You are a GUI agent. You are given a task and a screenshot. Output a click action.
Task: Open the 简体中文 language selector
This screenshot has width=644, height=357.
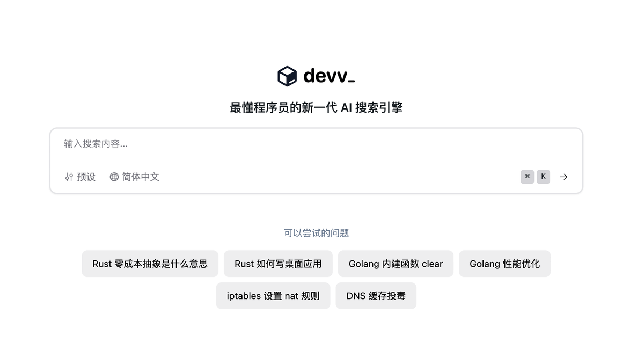pyautogui.click(x=134, y=177)
